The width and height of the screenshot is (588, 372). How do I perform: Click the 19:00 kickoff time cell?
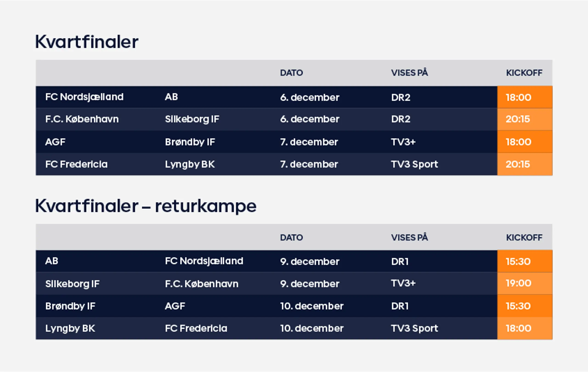pyautogui.click(x=518, y=283)
